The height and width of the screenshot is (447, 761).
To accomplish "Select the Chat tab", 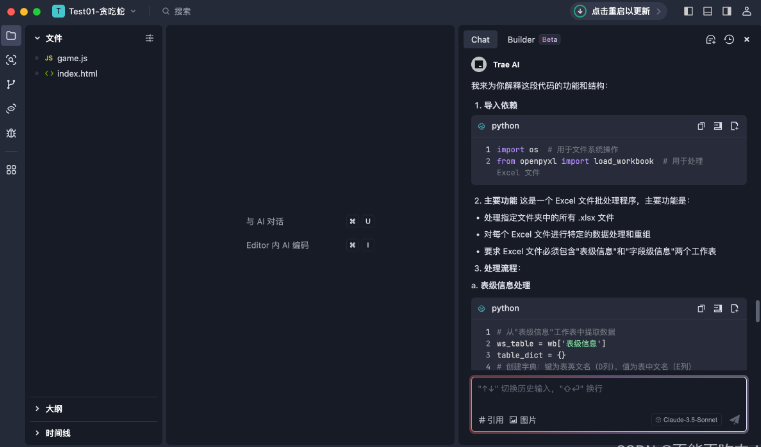I will (x=480, y=40).
